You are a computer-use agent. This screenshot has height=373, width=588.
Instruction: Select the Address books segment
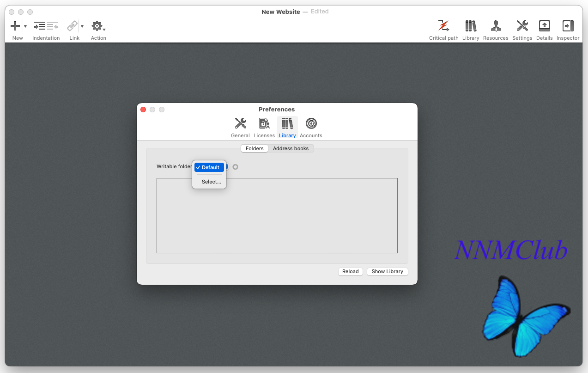coord(291,148)
